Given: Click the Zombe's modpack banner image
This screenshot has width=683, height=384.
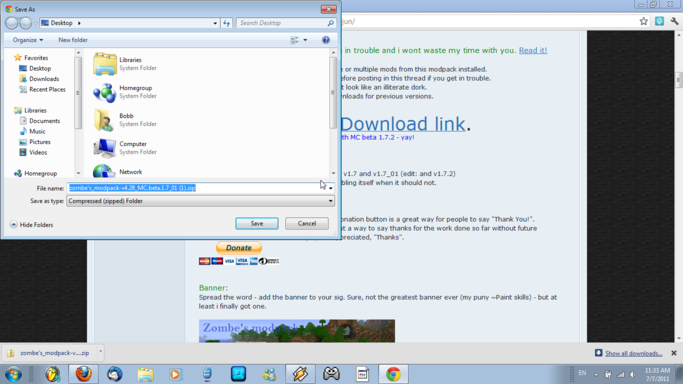Looking at the screenshot, I should [x=297, y=330].
